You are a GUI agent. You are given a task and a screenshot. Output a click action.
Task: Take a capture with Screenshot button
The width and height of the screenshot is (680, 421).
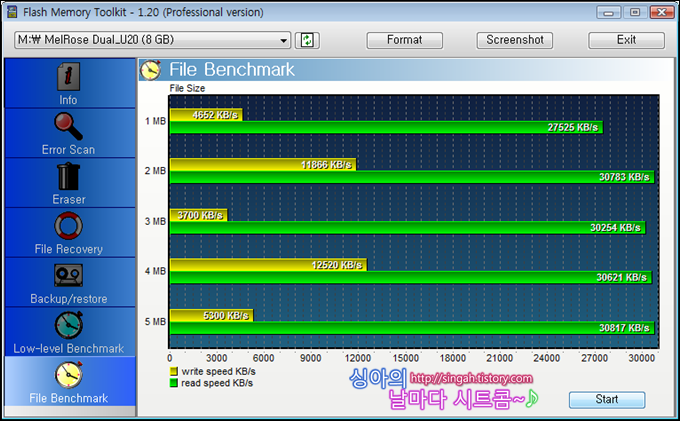click(515, 40)
